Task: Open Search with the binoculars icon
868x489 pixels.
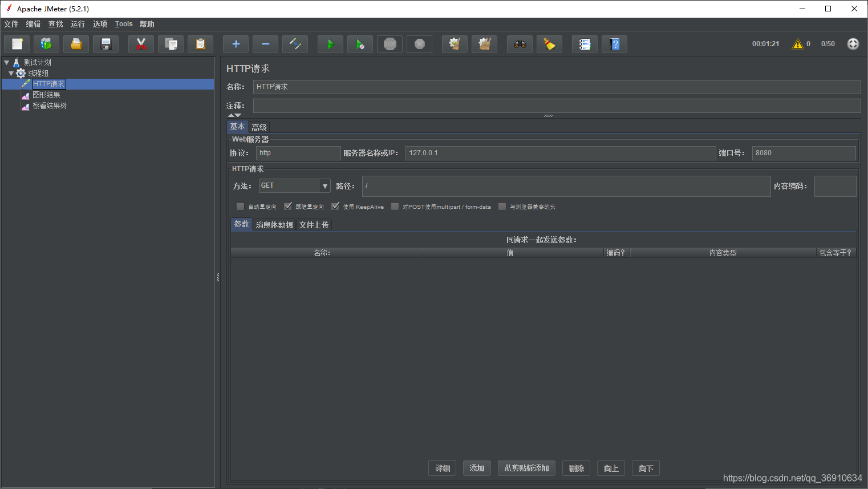Action: [x=520, y=44]
